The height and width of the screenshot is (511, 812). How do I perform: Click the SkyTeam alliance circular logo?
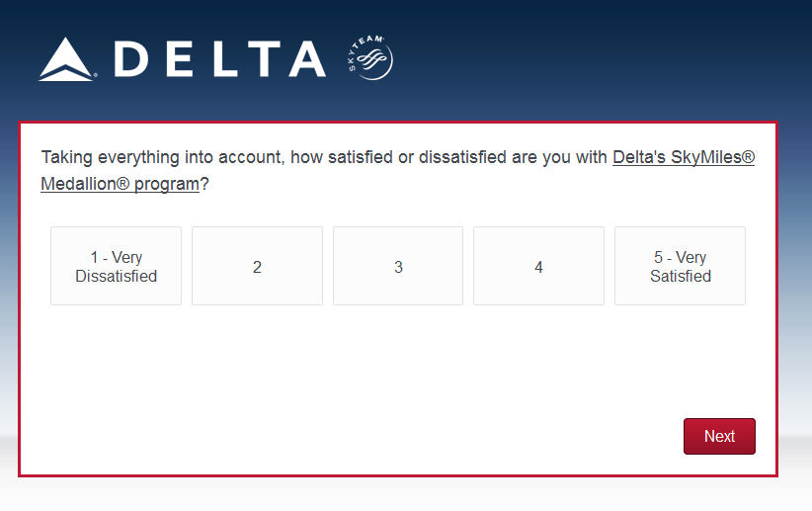374,61
